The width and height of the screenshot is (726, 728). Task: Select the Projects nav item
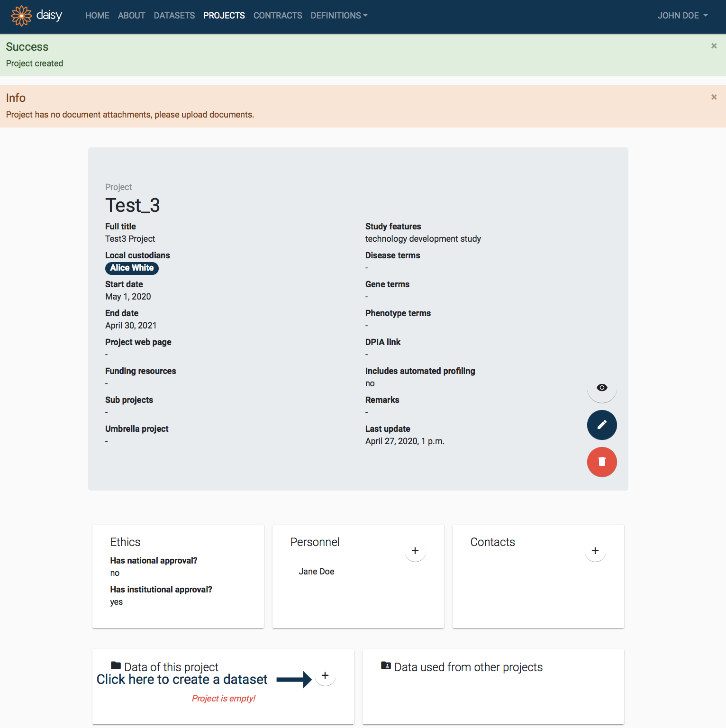224,16
